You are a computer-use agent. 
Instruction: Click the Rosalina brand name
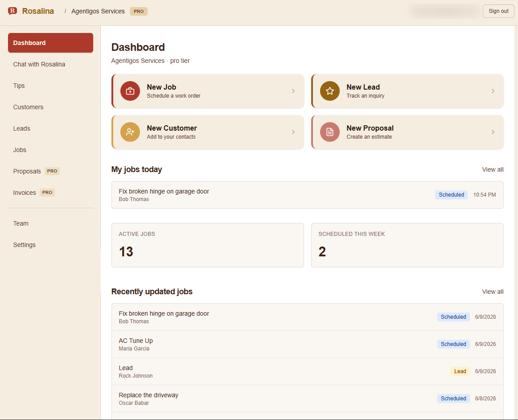tap(38, 11)
